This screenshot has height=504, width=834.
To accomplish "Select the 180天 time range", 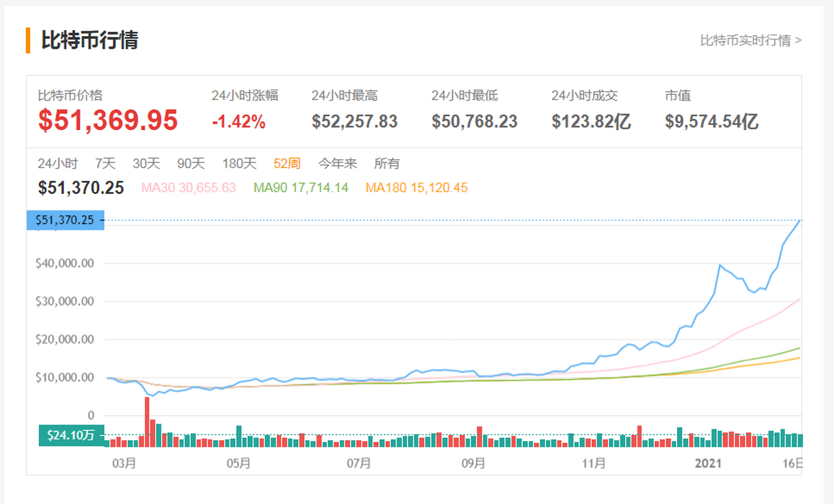I will tap(240, 163).
